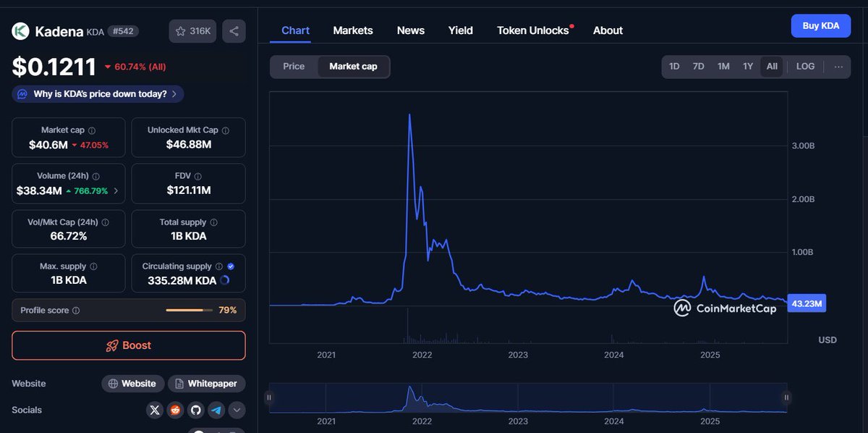Image resolution: width=868 pixels, height=433 pixels.
Task: Click the 335.28M KDA circulating supply value
Action: [x=182, y=280]
